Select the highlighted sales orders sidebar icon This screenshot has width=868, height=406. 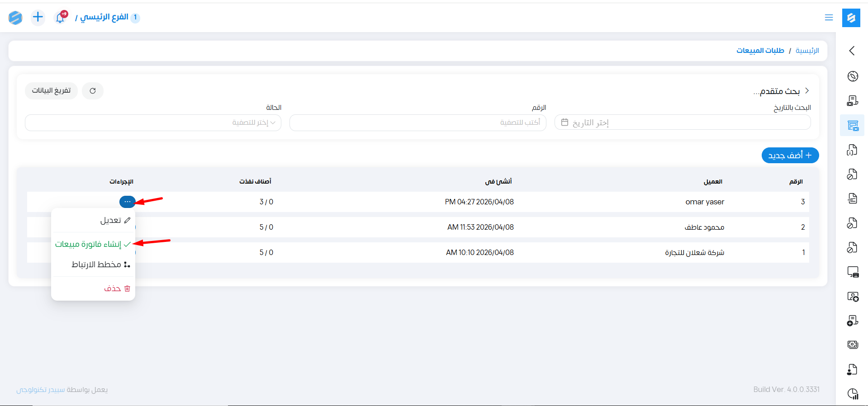tap(853, 126)
